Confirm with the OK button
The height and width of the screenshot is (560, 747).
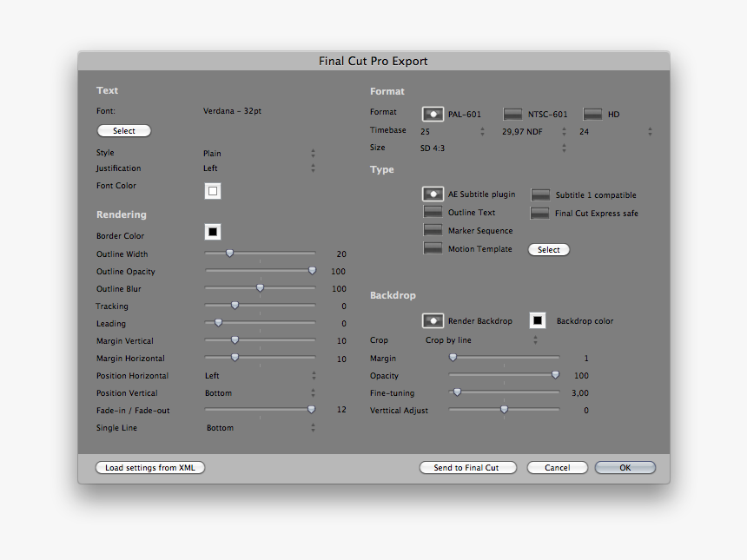click(x=625, y=468)
